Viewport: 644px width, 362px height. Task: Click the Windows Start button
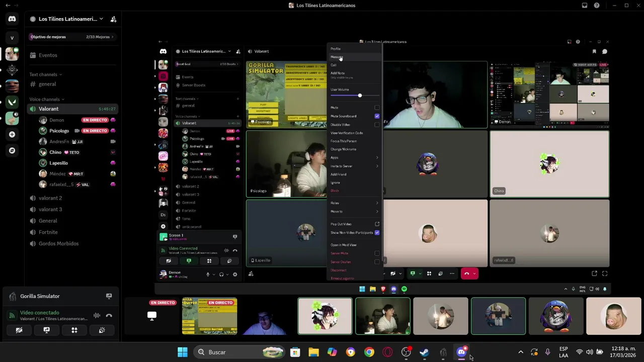(183, 352)
